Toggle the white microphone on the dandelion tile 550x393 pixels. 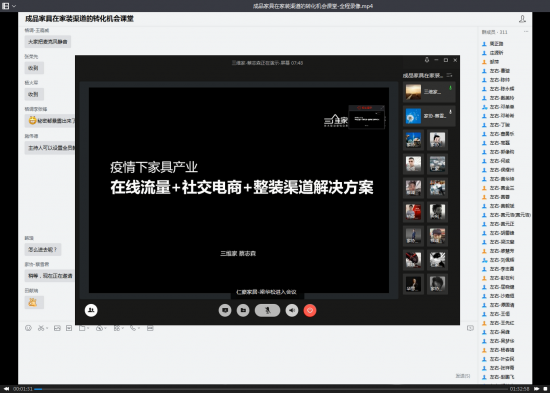tap(451, 112)
